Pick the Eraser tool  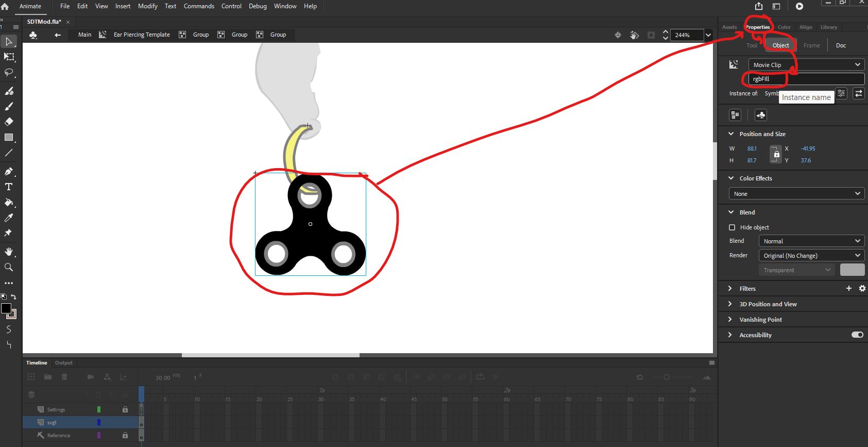(9, 122)
